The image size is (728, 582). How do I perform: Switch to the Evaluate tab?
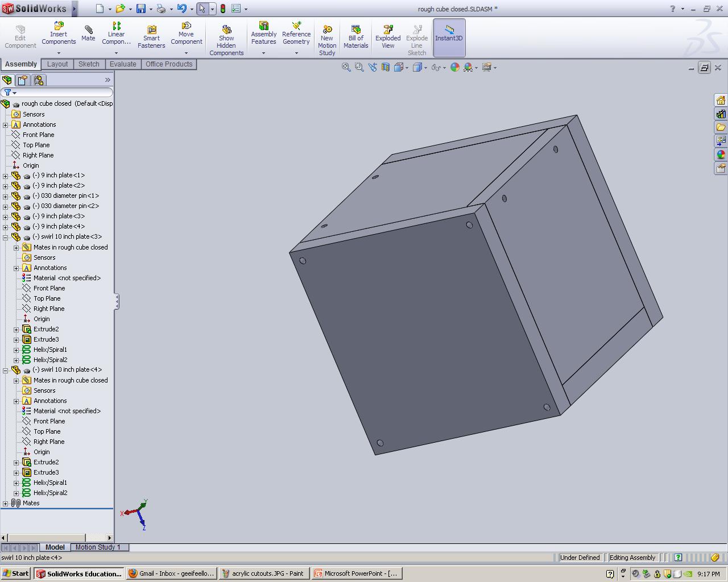123,64
